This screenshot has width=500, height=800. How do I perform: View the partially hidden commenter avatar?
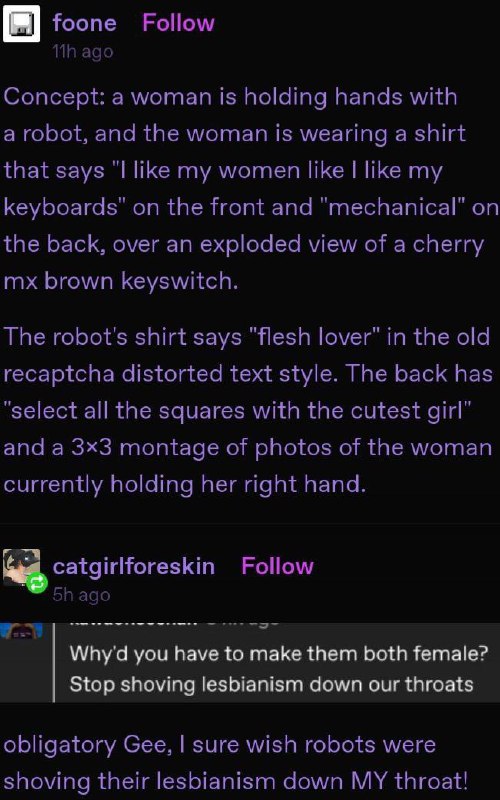tap(21, 630)
